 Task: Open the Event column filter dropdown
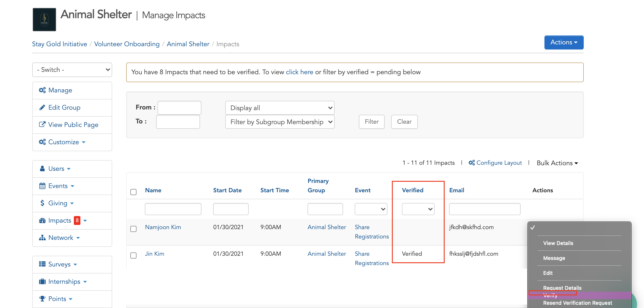click(x=371, y=209)
